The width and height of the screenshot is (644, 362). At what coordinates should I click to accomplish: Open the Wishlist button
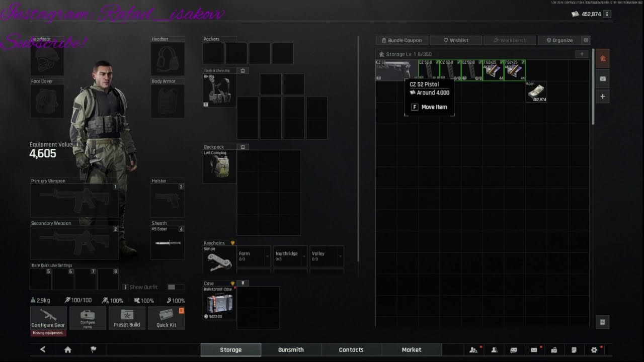456,40
